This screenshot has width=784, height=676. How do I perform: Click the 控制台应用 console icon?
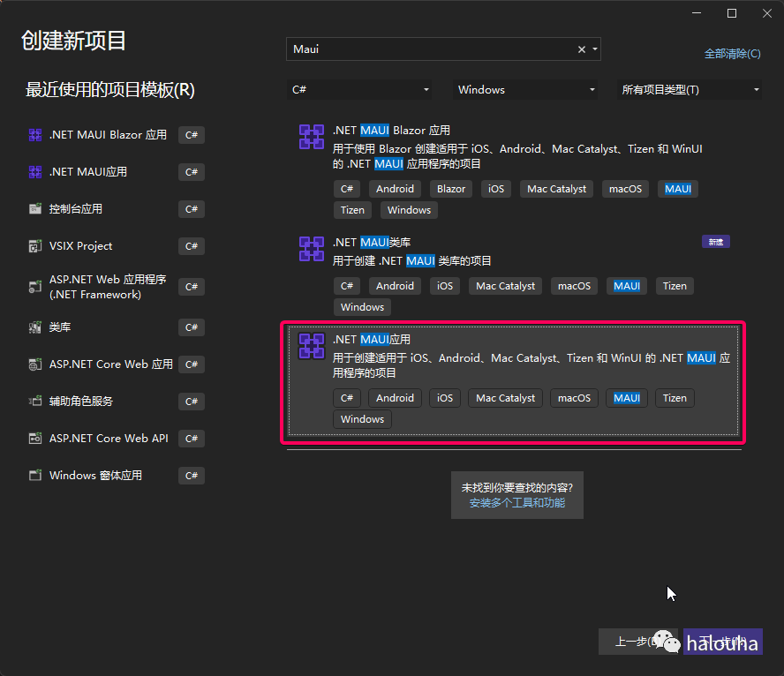pos(35,209)
